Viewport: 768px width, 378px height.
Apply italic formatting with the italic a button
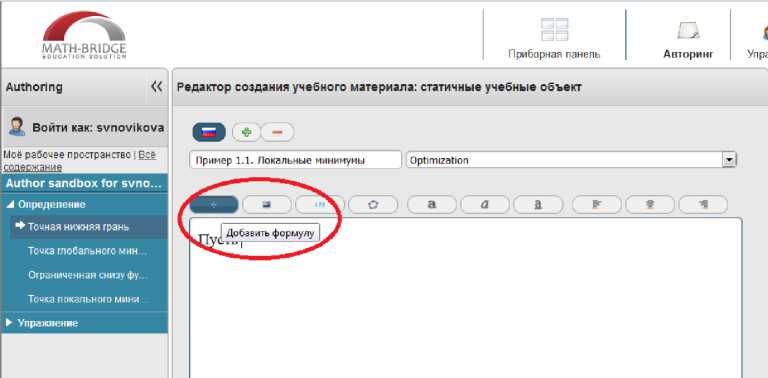485,205
